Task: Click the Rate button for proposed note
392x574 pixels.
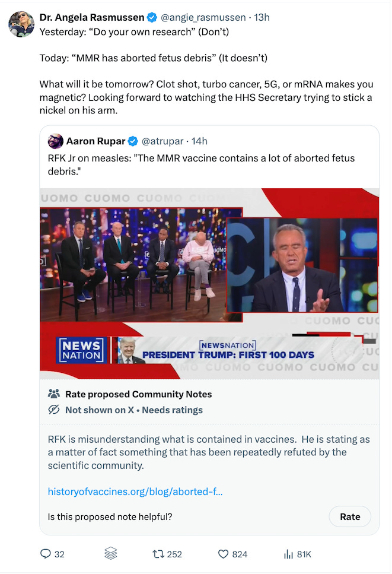Action: [x=350, y=516]
